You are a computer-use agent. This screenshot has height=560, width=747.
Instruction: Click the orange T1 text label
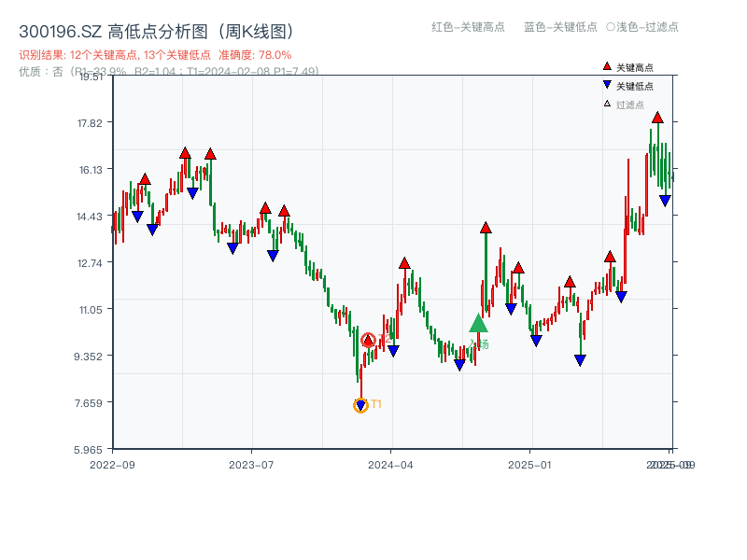tap(376, 404)
